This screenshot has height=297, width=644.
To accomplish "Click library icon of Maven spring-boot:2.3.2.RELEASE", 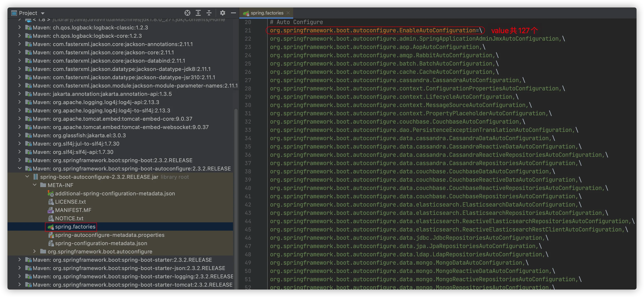I will pos(28,160).
